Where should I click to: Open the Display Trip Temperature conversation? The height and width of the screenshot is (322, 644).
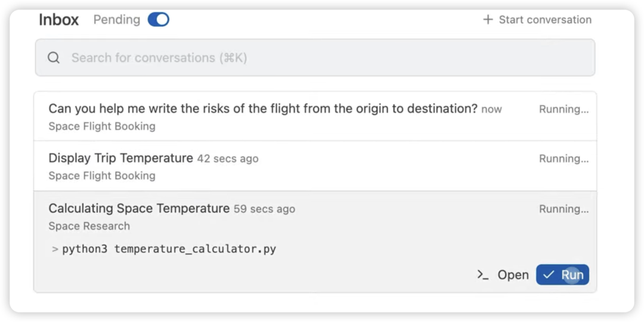120,158
